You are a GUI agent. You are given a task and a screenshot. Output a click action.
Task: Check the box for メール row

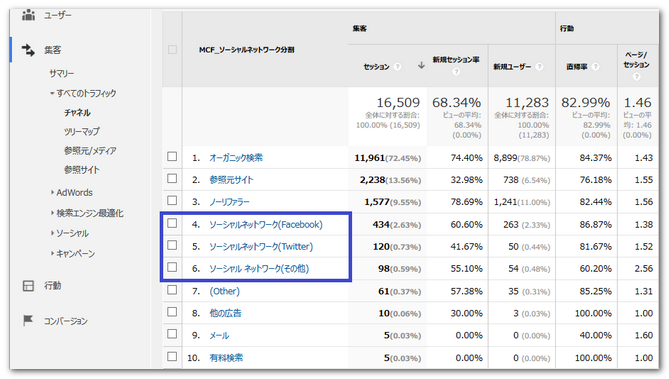pos(172,334)
